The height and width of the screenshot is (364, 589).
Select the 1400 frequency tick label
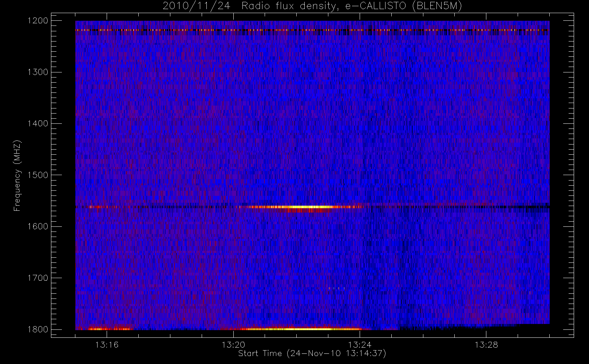(x=38, y=123)
